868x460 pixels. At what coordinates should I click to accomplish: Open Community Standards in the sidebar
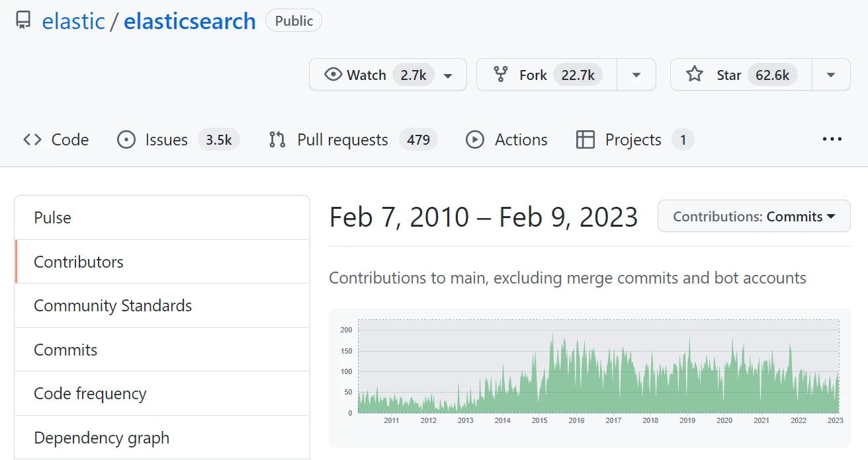pos(112,305)
